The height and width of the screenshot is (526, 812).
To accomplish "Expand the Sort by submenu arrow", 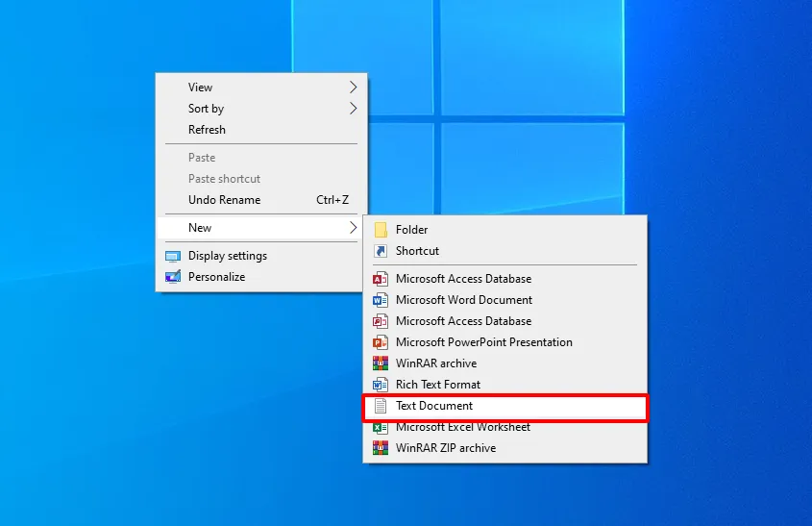I will tap(353, 109).
